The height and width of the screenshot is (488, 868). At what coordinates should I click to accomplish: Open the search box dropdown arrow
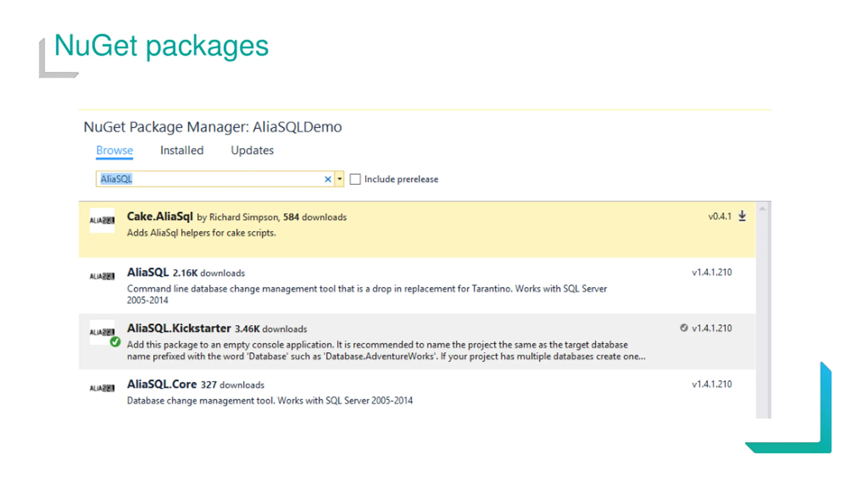[x=339, y=179]
